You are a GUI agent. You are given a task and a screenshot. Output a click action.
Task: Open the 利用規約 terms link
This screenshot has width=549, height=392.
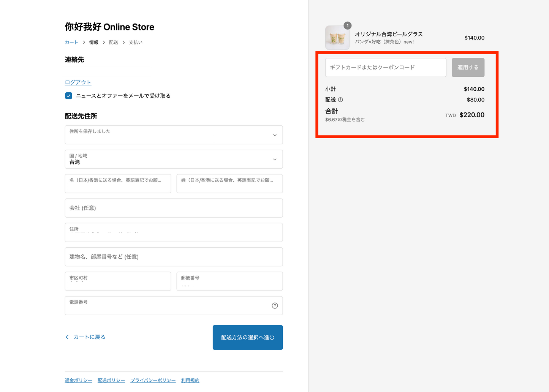[x=190, y=381]
